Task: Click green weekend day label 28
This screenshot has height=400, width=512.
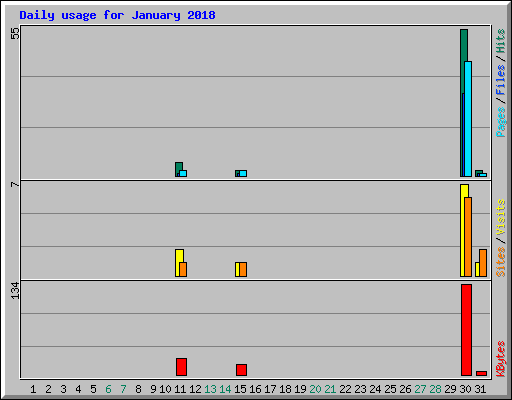Action: coord(435,389)
